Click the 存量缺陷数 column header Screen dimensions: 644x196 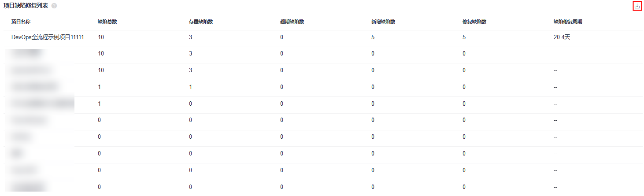click(201, 22)
